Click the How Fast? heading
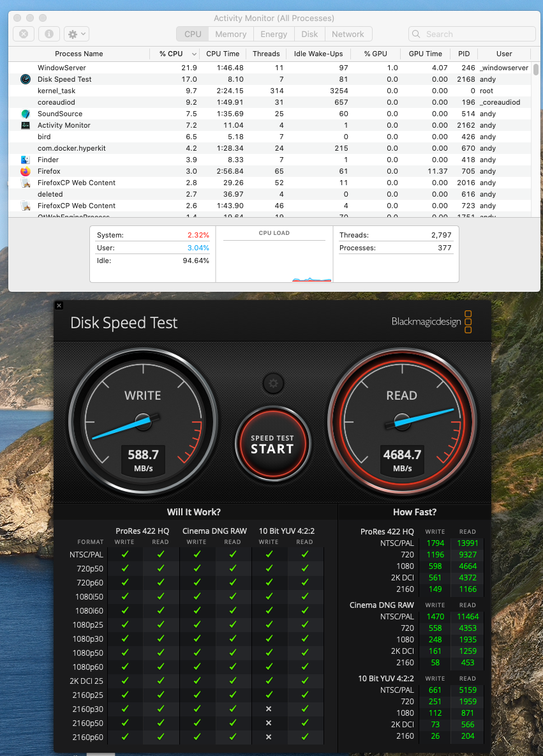This screenshot has height=756, width=543. [414, 512]
